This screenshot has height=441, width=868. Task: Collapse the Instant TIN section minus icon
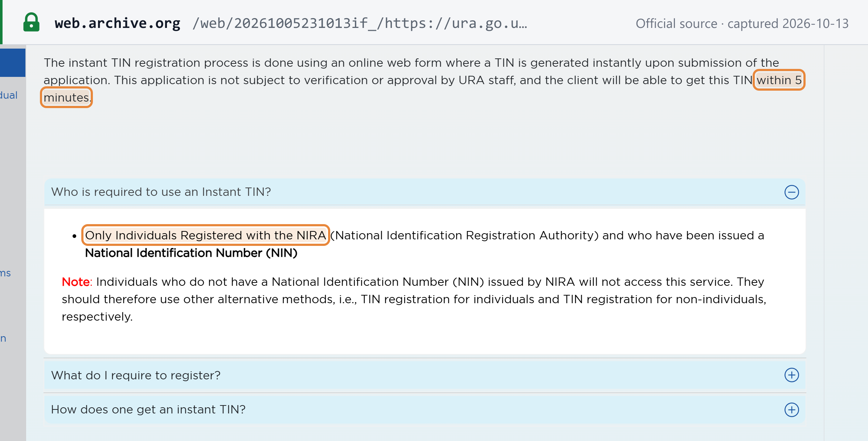click(791, 192)
